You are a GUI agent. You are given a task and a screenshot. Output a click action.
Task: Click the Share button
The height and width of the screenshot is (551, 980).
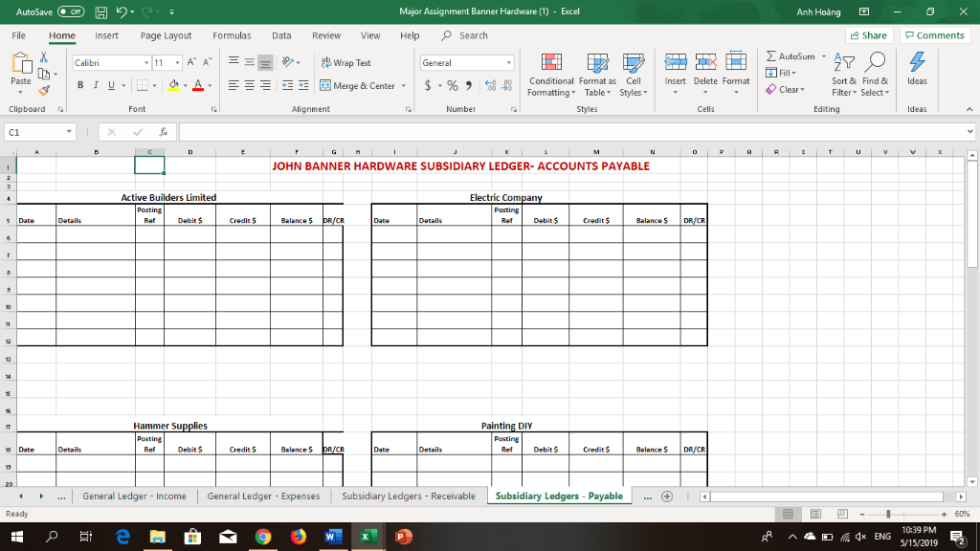867,34
